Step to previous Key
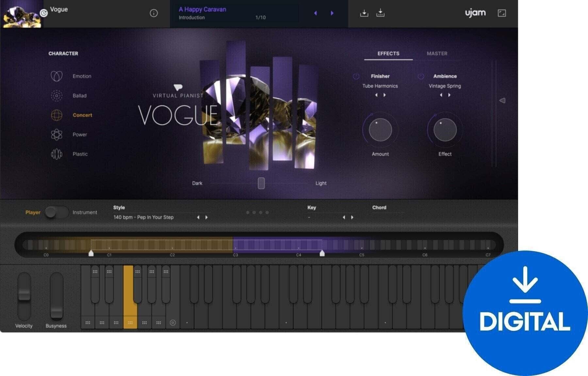Viewport: 588px width, 376px height. tap(344, 217)
